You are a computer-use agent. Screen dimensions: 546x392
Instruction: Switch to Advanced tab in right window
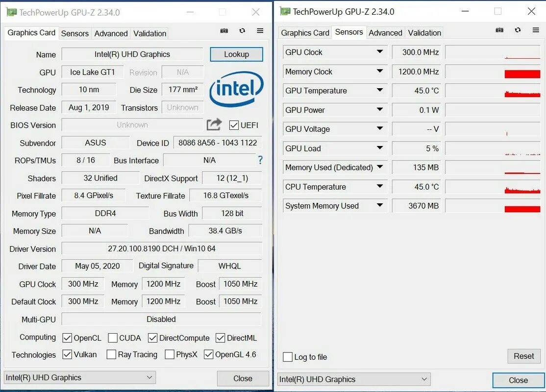pos(385,33)
